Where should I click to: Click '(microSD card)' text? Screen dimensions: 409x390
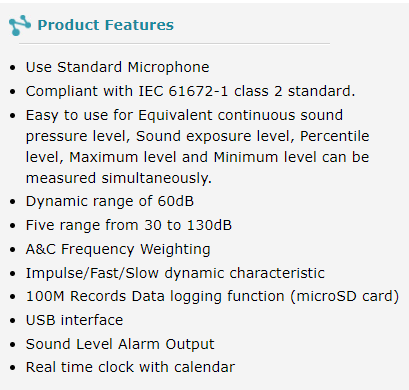click(345, 296)
